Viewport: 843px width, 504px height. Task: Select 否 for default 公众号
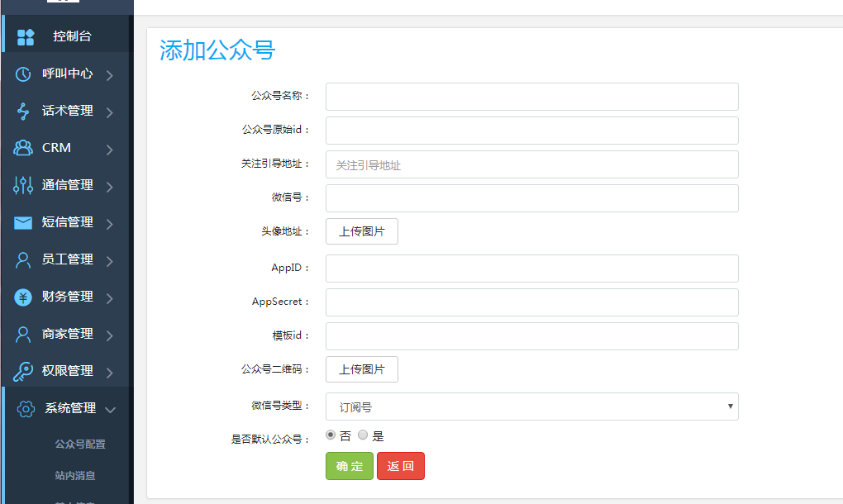[x=331, y=435]
